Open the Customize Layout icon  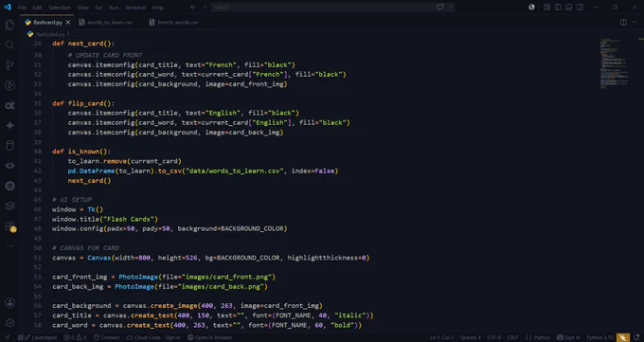click(x=546, y=7)
